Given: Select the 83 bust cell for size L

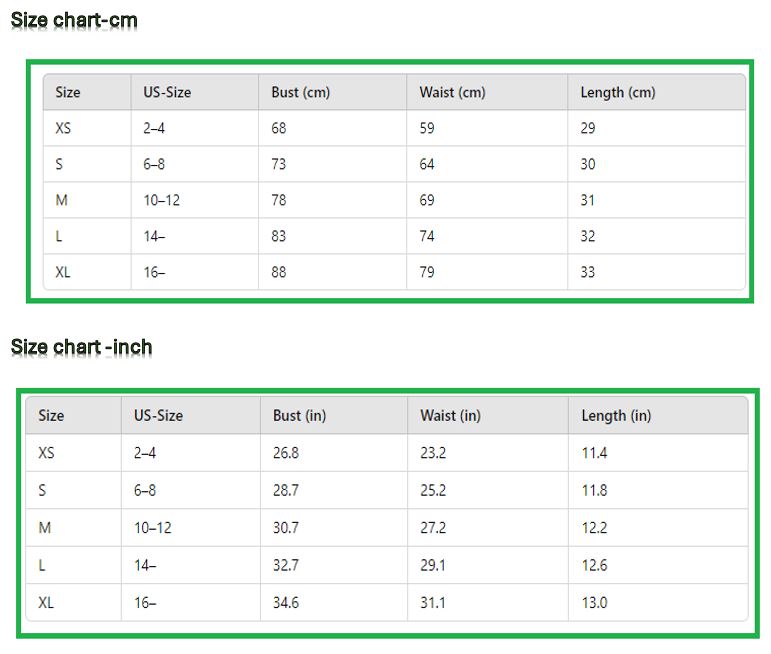Looking at the screenshot, I should point(279,236).
